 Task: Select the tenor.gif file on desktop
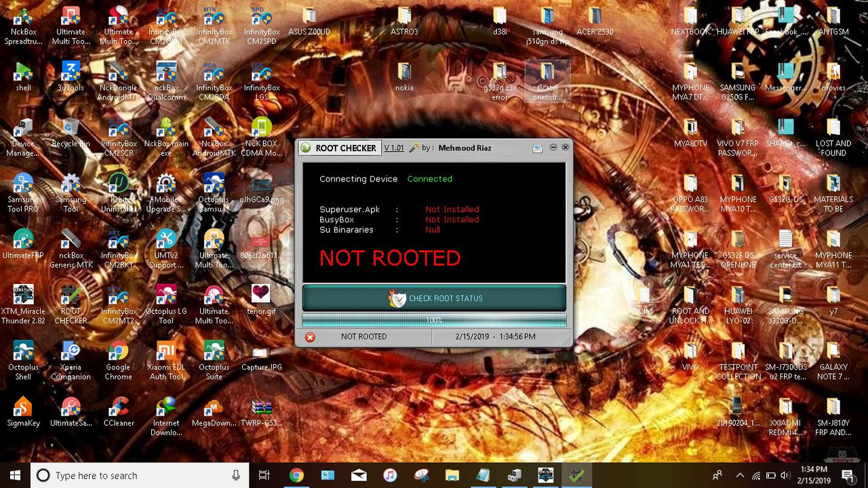click(262, 300)
